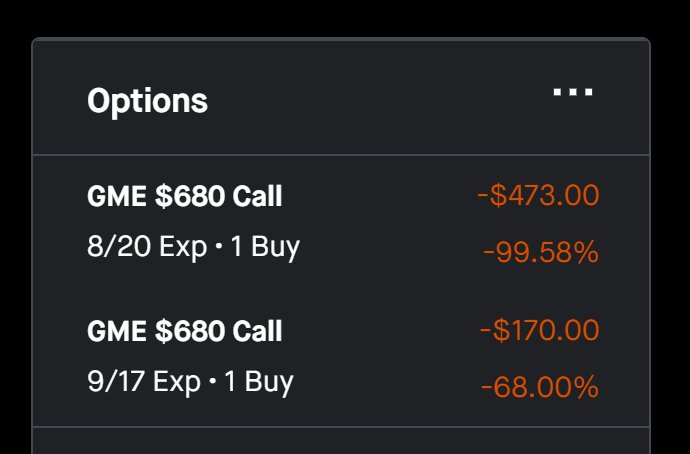Click the -68.00% return figure

tap(540, 388)
